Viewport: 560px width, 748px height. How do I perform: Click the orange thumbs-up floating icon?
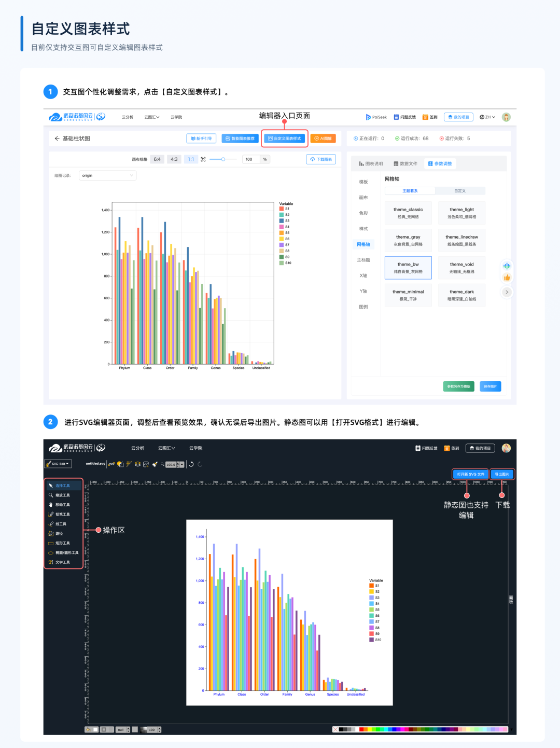(507, 278)
